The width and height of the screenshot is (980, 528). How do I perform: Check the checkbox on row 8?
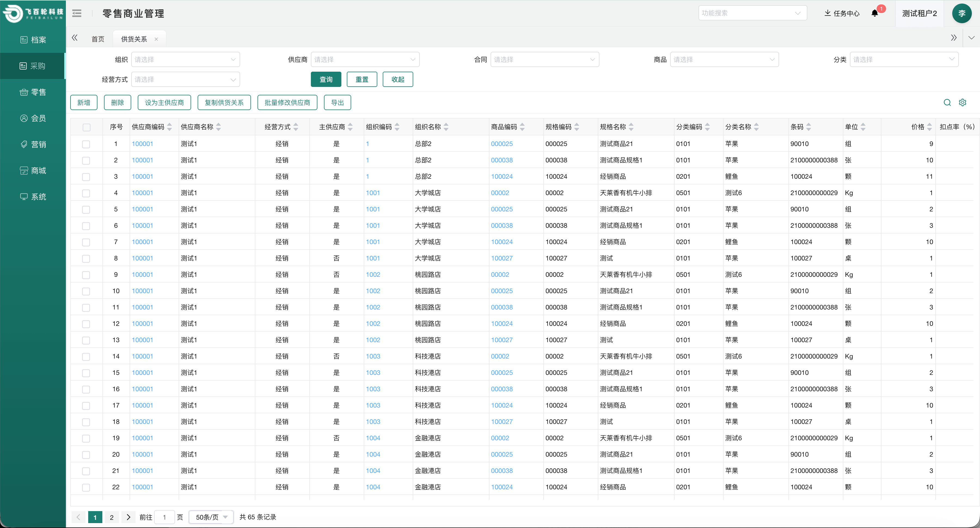[86, 258]
